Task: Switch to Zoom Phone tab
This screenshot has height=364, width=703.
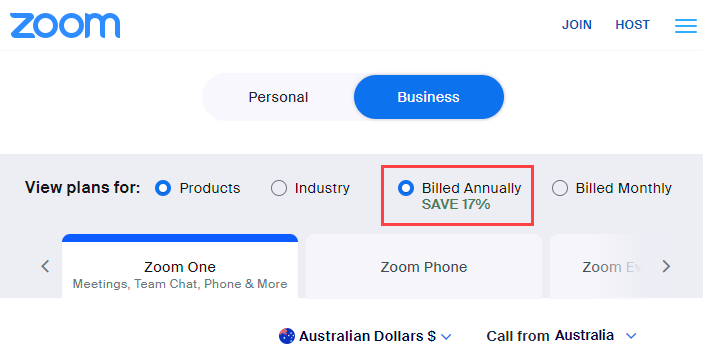Action: click(424, 266)
